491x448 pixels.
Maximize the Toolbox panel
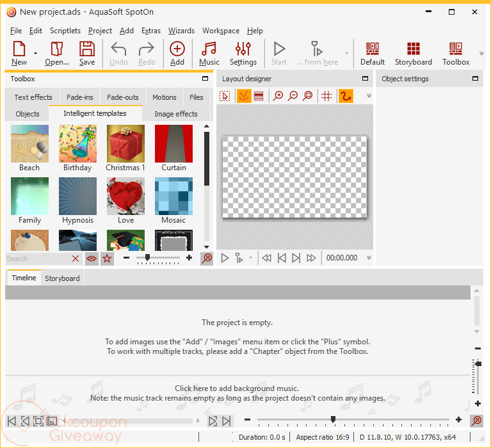205,79
